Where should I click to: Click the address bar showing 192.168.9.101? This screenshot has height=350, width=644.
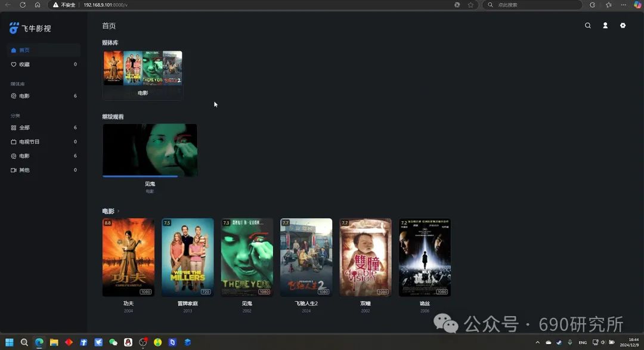click(106, 5)
